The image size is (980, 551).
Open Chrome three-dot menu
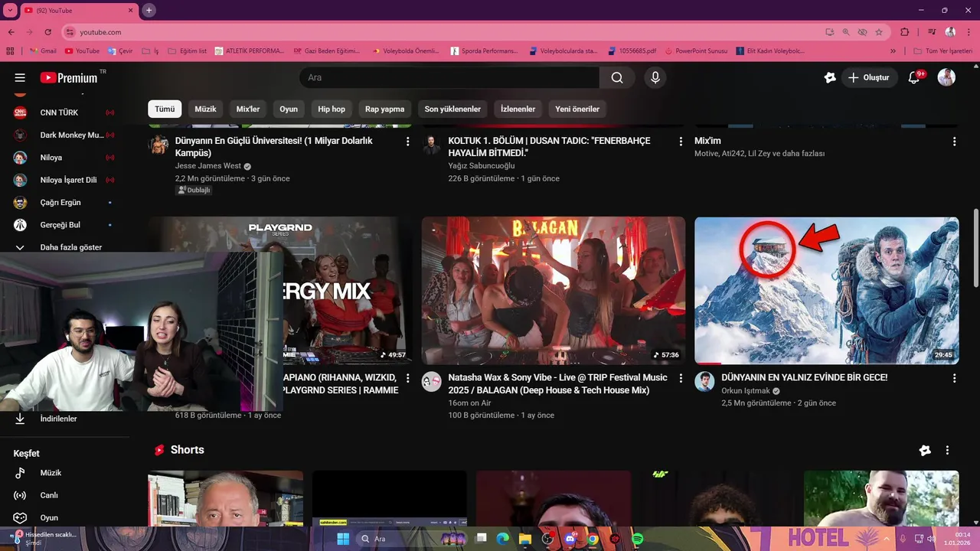(969, 32)
